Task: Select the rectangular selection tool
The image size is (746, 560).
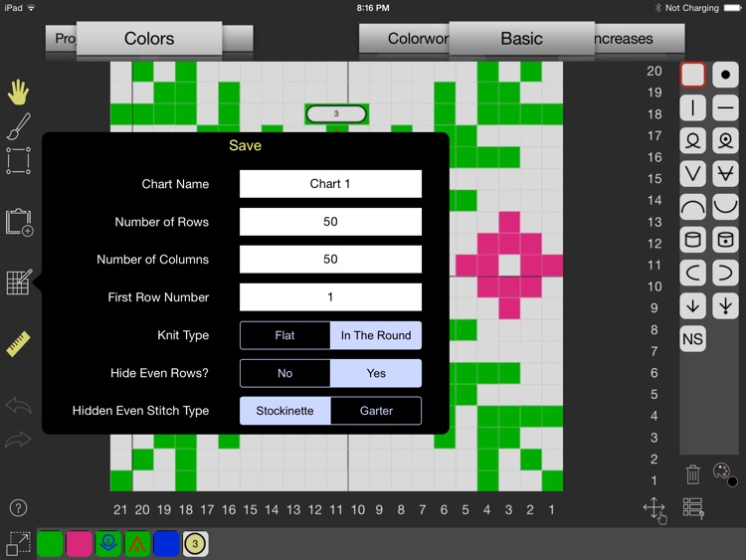Action: click(19, 161)
